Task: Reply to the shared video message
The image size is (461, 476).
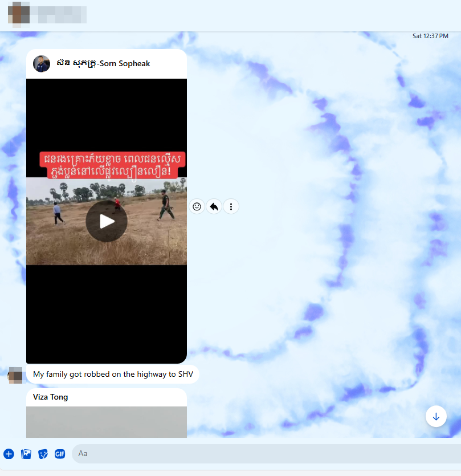Action: [214, 207]
